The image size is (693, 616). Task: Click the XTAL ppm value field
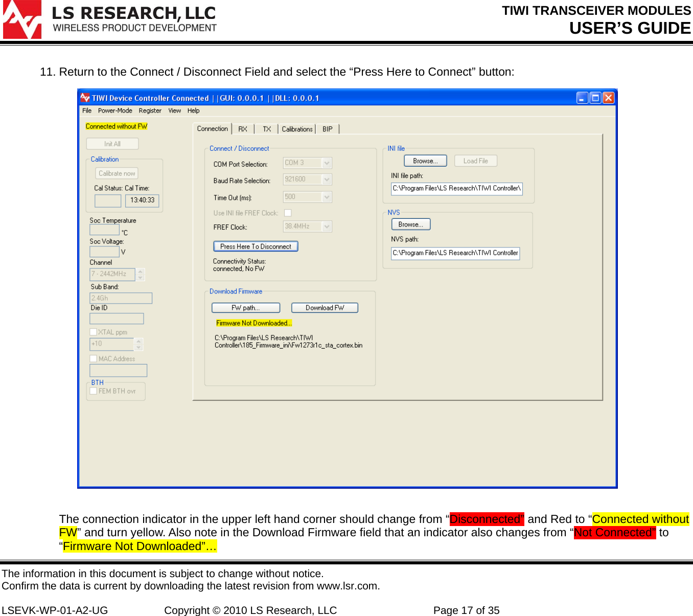pos(112,344)
